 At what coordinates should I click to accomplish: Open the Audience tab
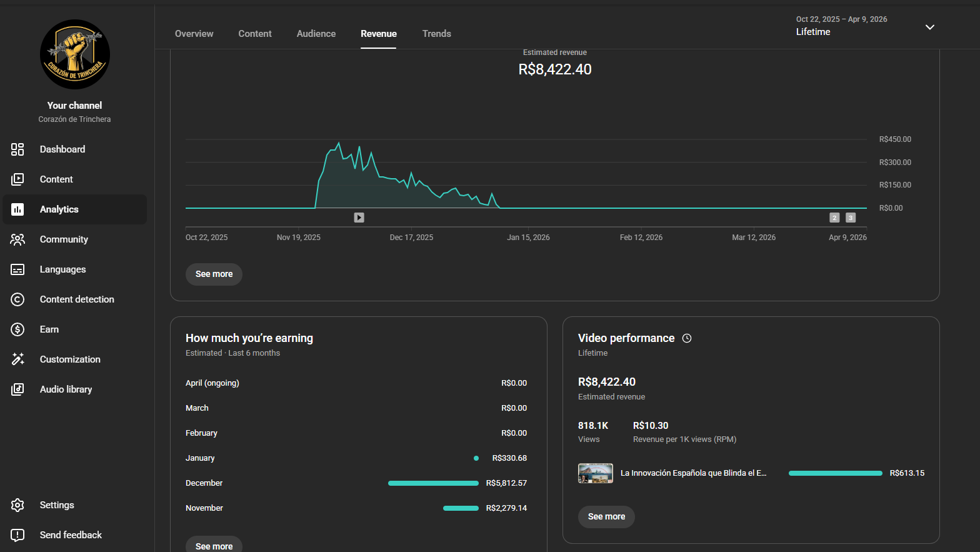pyautogui.click(x=316, y=34)
